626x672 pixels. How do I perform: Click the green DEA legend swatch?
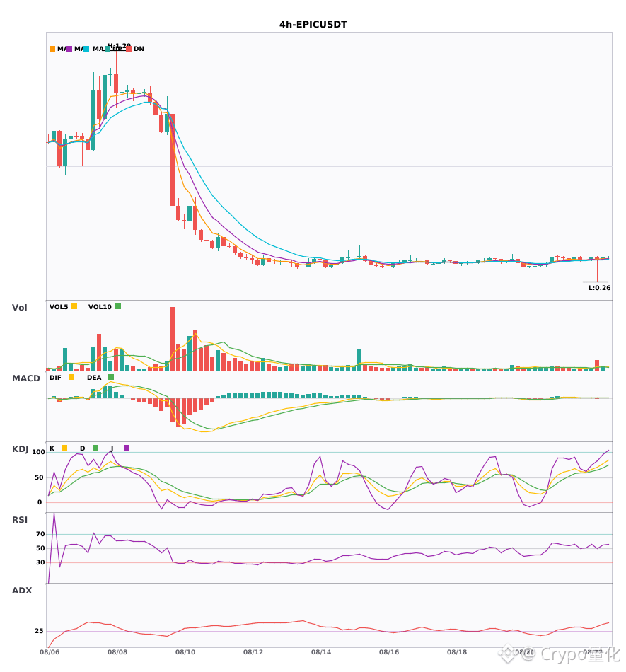(111, 377)
